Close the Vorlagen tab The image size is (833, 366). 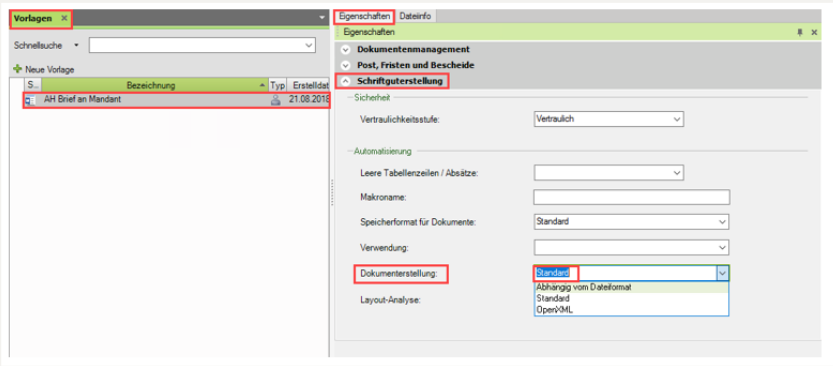pos(64,18)
